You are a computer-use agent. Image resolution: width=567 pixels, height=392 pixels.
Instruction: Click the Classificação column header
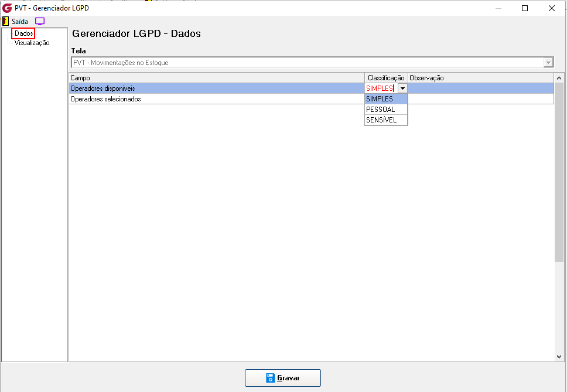[386, 78]
